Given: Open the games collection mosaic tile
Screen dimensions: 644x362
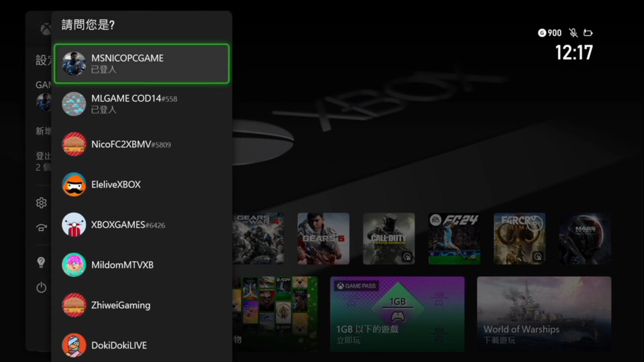Looking at the screenshot, I should [x=275, y=314].
